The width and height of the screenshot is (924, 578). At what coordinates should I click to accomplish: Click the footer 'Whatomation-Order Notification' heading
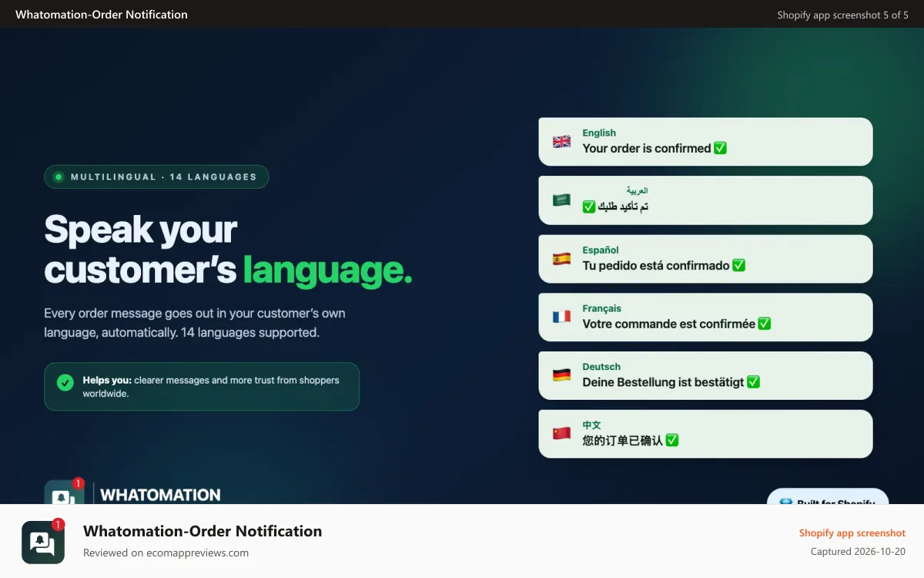203,531
